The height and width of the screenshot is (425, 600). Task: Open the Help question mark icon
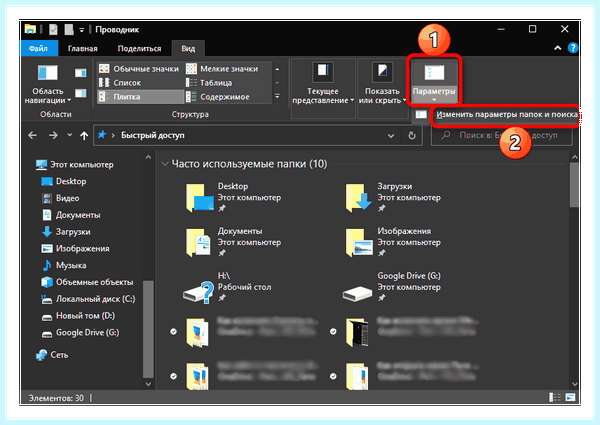click(x=573, y=48)
